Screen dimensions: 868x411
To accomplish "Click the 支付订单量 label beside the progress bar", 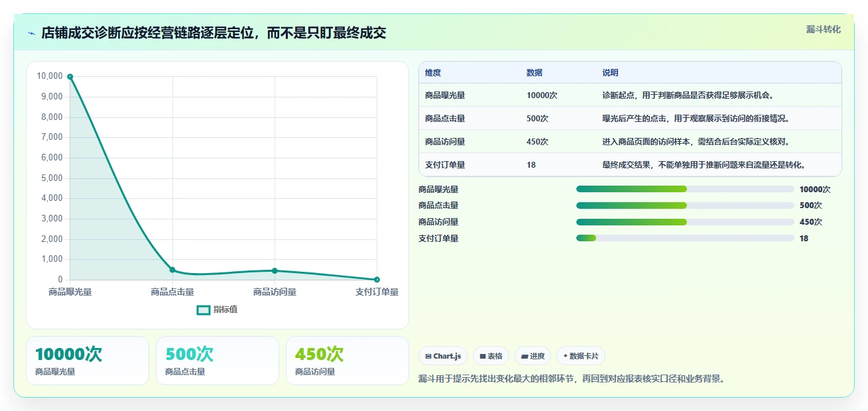I will click(x=438, y=239).
